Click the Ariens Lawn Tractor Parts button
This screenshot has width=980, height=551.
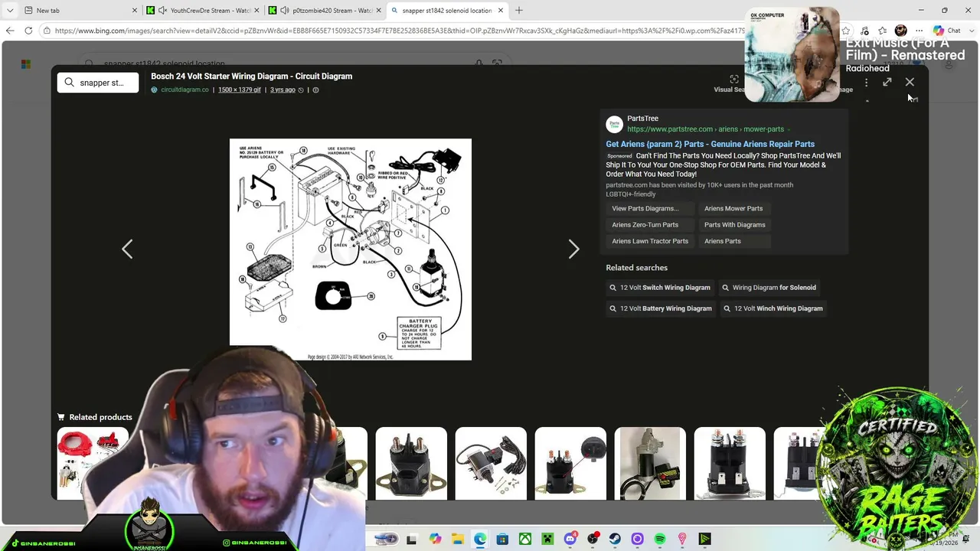[650, 241]
